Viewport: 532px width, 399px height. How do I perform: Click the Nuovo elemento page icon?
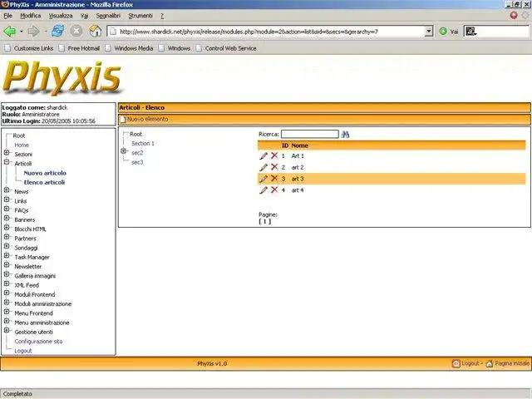point(123,120)
